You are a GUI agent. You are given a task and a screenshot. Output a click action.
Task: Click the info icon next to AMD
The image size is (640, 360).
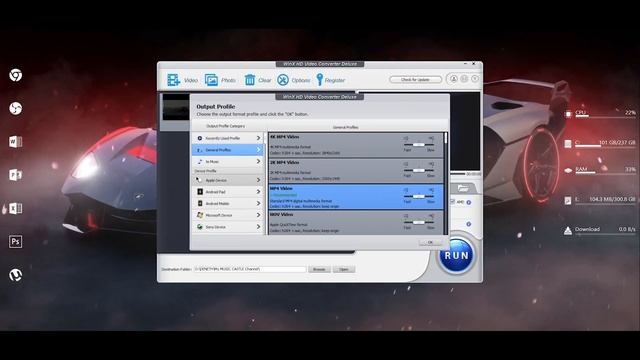pyautogui.click(x=469, y=202)
